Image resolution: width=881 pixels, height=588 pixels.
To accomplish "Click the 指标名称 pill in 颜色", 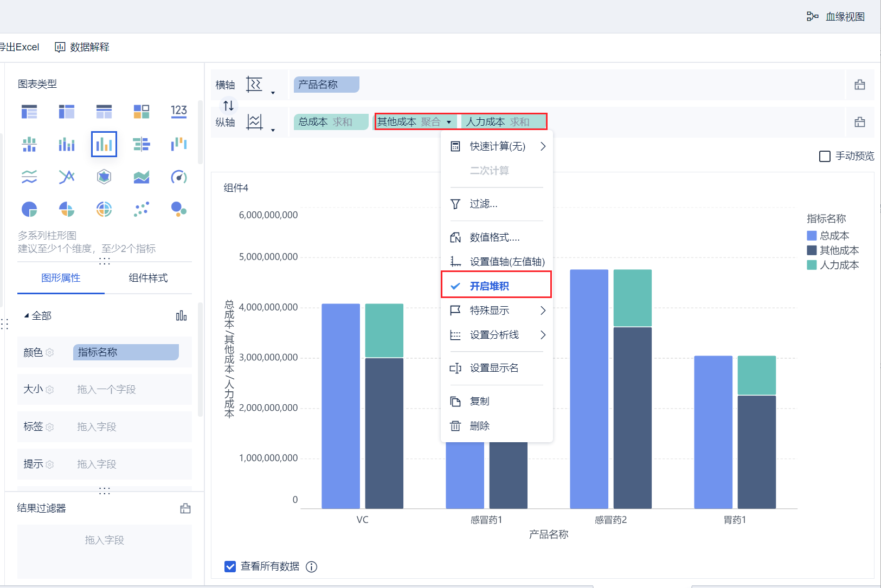I will pyautogui.click(x=126, y=352).
